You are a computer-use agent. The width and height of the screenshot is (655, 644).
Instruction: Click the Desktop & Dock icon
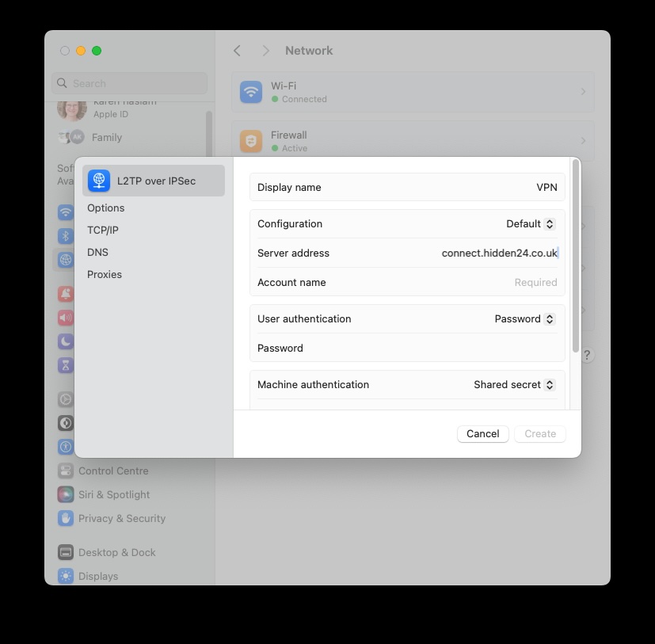pos(66,552)
